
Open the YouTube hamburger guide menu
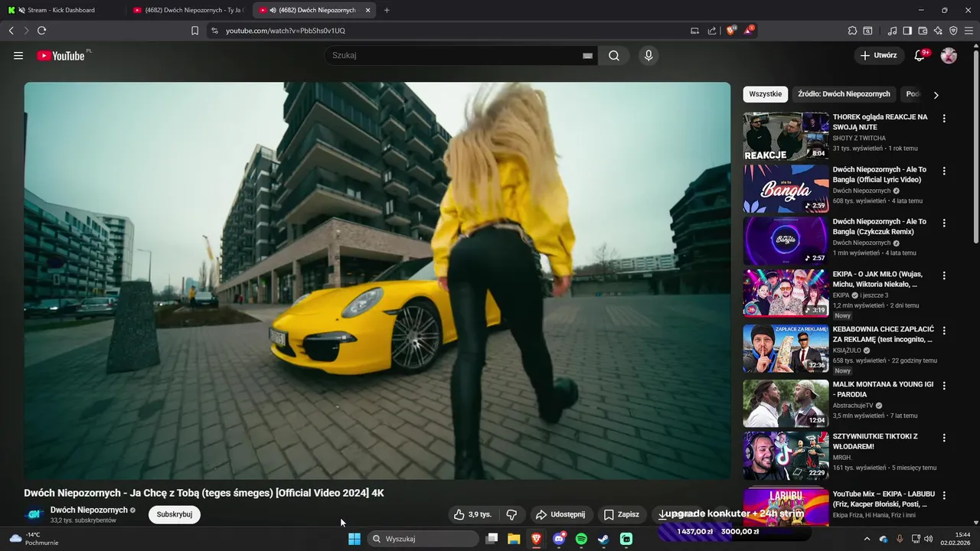(x=18, y=56)
